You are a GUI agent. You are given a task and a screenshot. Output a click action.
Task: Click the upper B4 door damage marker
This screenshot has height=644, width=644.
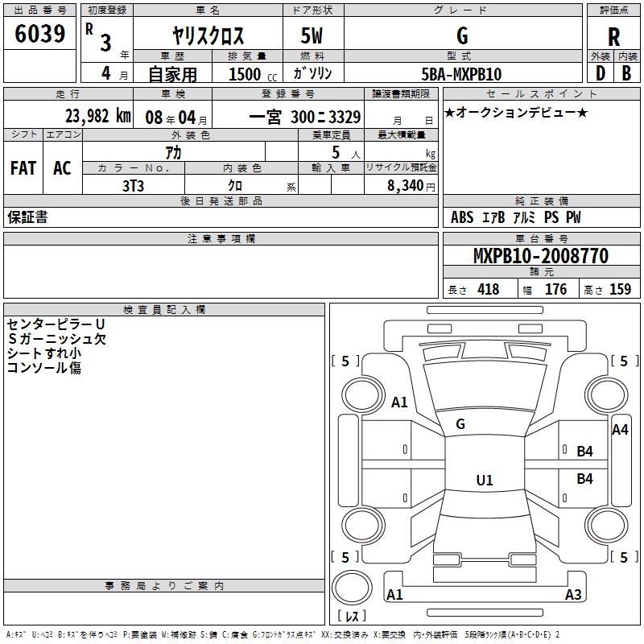(585, 452)
